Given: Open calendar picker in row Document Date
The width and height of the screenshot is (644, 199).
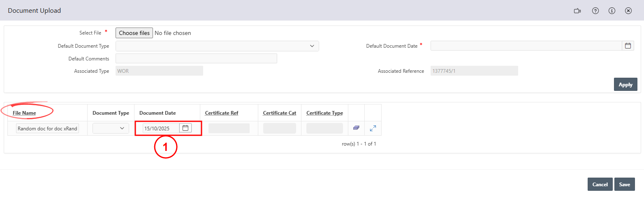Looking at the screenshot, I should coord(185,128).
